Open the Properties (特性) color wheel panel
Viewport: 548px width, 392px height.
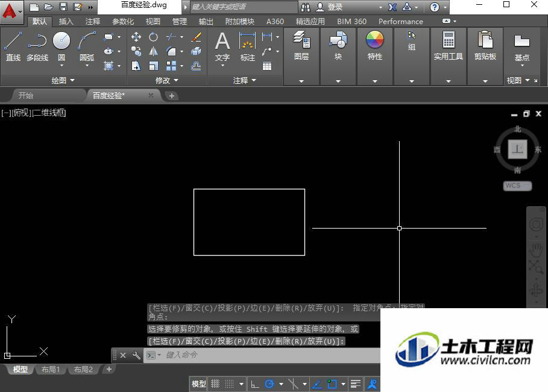tap(374, 46)
